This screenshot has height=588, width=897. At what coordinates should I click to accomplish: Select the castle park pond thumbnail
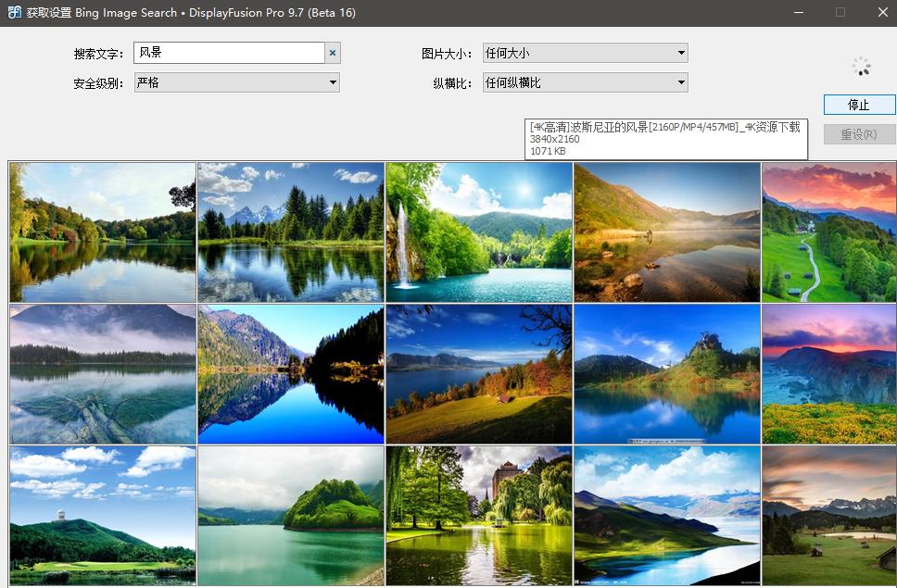pyautogui.click(x=477, y=516)
